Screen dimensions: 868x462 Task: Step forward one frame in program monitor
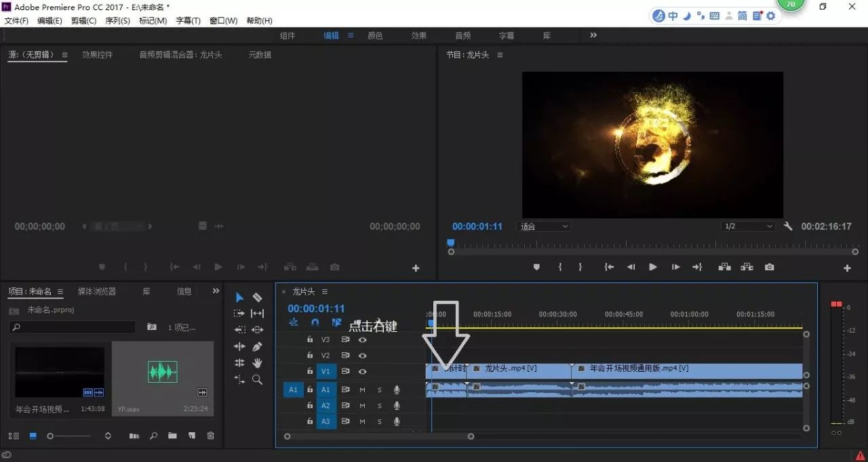(x=675, y=268)
